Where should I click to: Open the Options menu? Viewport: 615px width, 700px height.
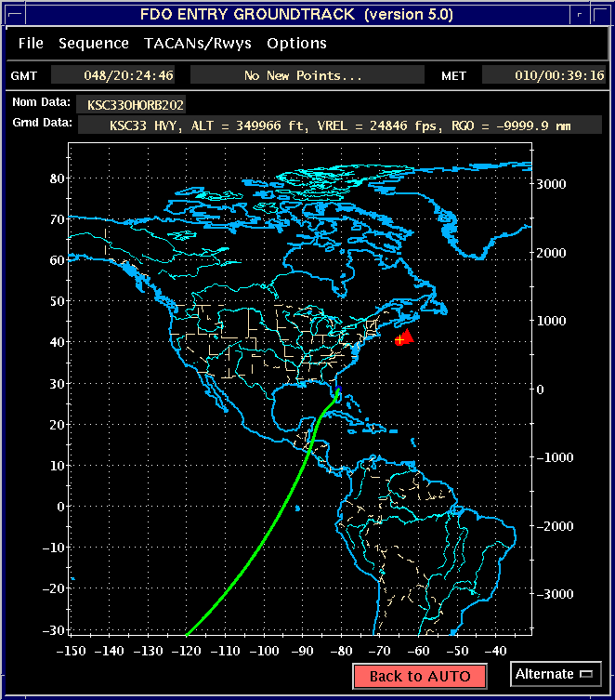[x=296, y=44]
